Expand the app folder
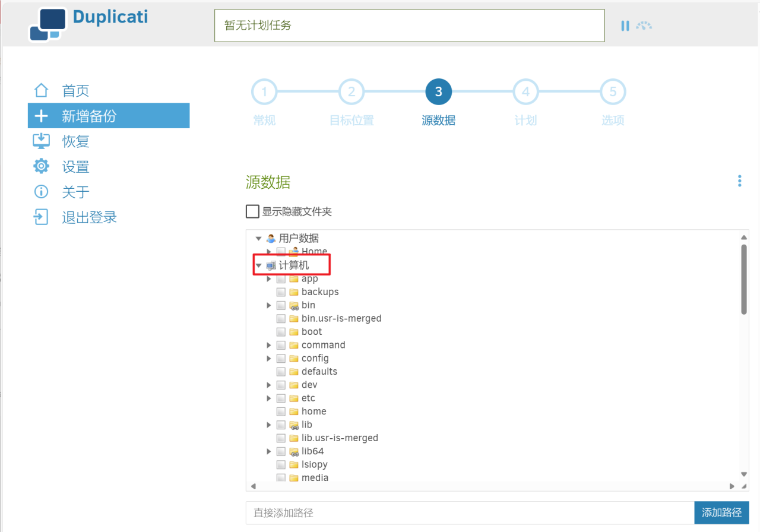This screenshot has height=532, width=760. [269, 278]
